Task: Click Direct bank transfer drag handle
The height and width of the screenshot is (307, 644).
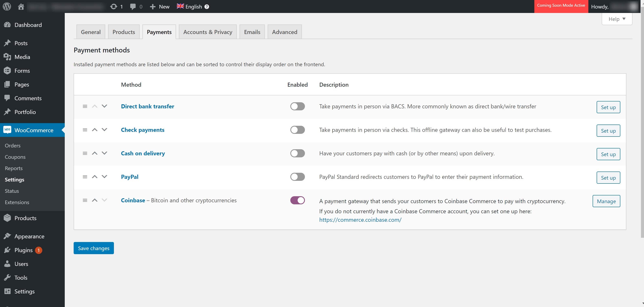Action: coord(85,106)
